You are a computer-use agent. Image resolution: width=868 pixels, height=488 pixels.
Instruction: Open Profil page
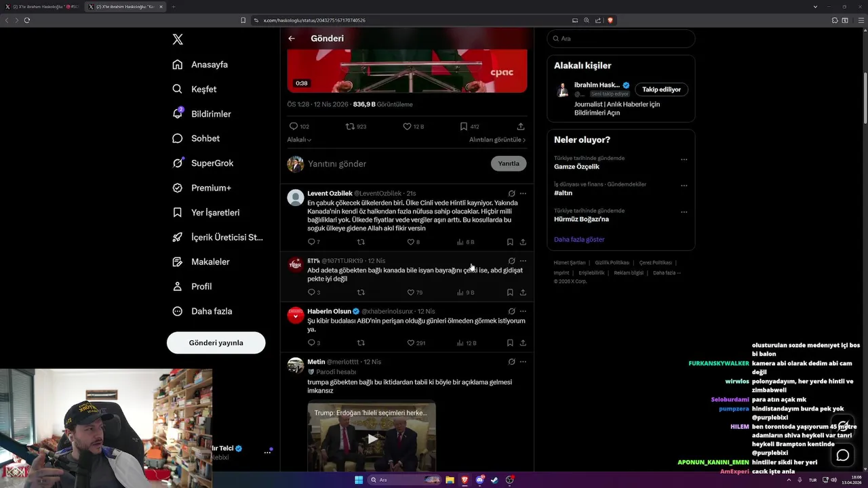coord(192,286)
